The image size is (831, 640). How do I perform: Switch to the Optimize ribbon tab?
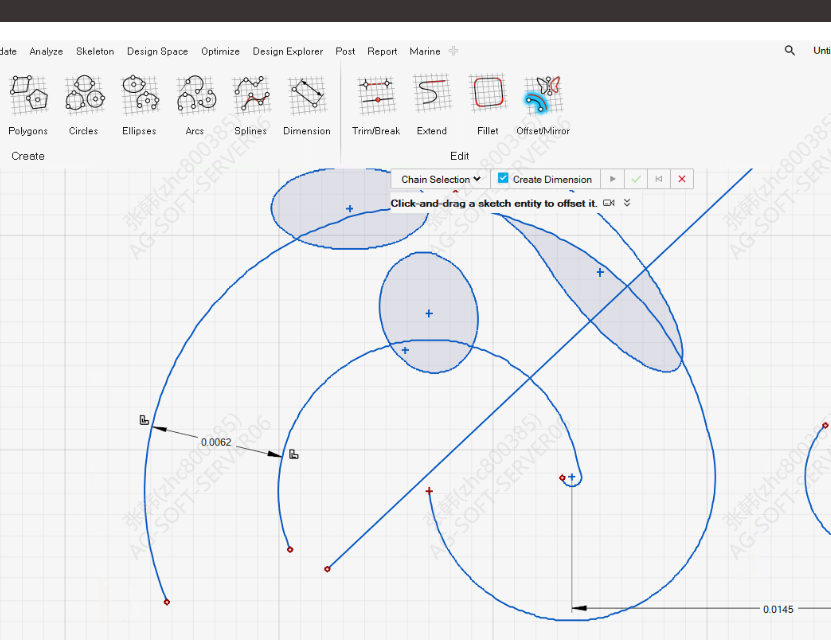click(x=220, y=51)
